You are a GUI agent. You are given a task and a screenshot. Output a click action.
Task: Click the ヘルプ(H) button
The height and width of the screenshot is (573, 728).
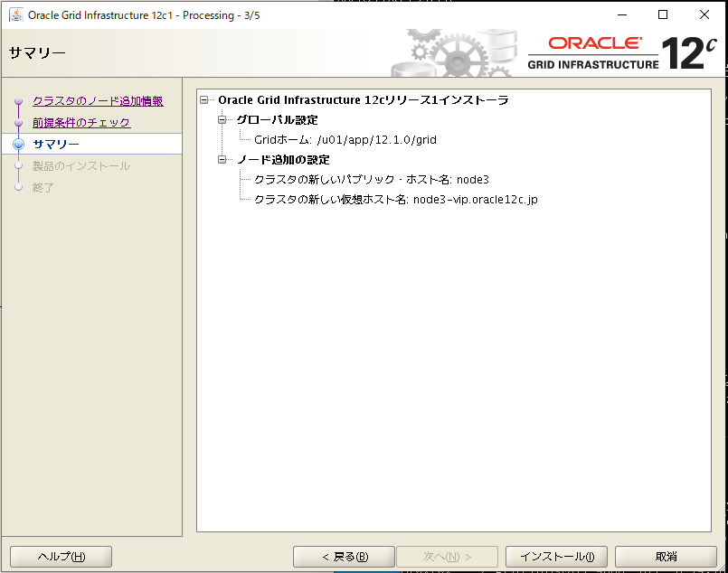pos(61,557)
